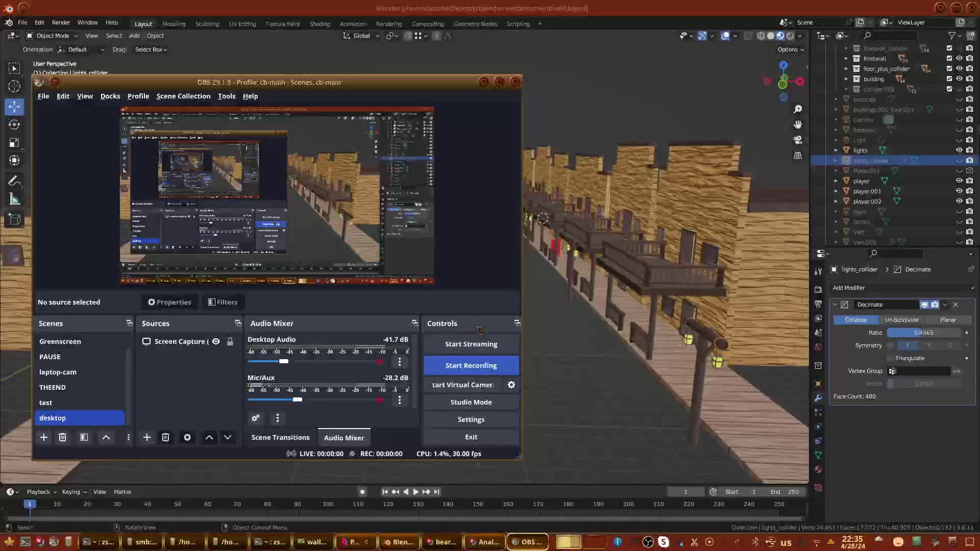Screen dimensions: 980x551
Task: Select the Measure tool icon
Action: (x=14, y=200)
